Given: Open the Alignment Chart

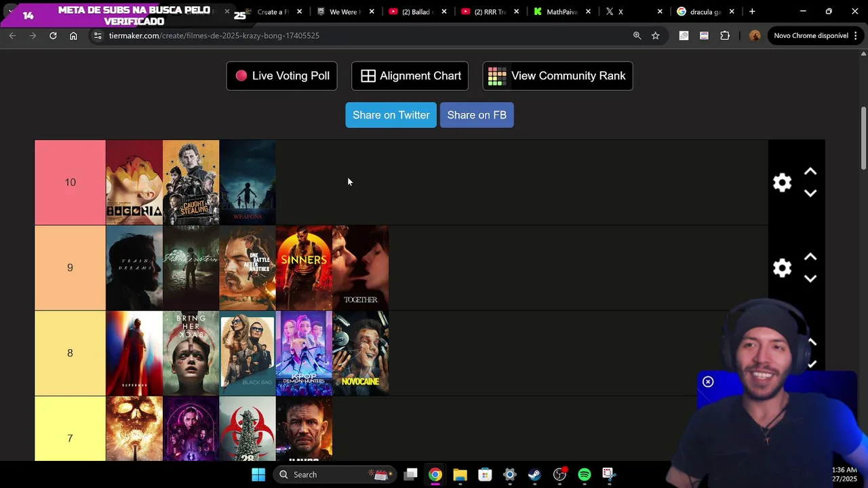Looking at the screenshot, I should pos(410,76).
